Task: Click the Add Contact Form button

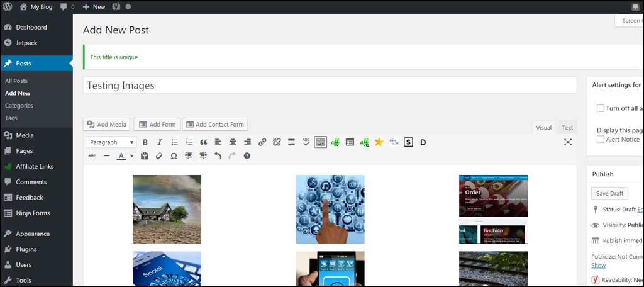Action: tap(215, 124)
